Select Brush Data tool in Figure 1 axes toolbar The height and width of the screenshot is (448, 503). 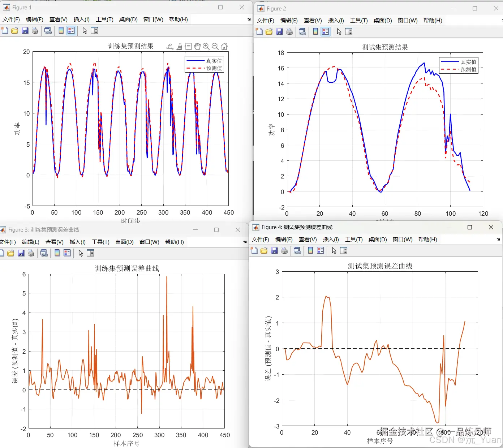180,47
